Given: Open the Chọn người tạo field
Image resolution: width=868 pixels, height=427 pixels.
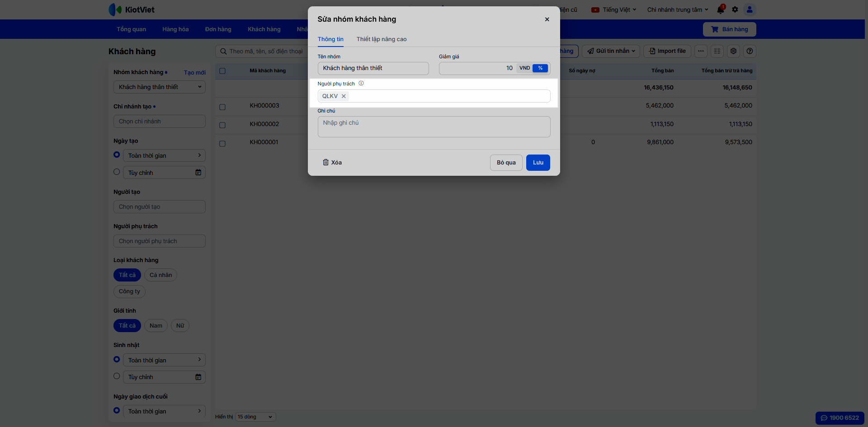Looking at the screenshot, I should pyautogui.click(x=160, y=207).
